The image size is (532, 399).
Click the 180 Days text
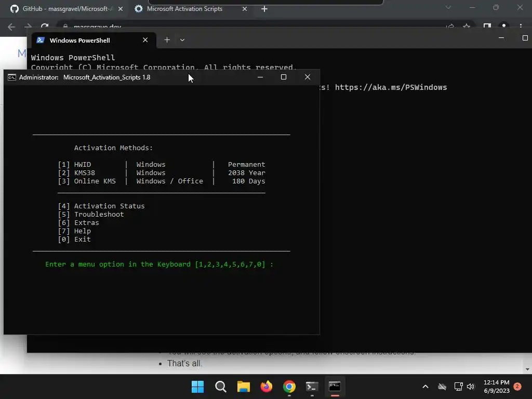(x=249, y=181)
